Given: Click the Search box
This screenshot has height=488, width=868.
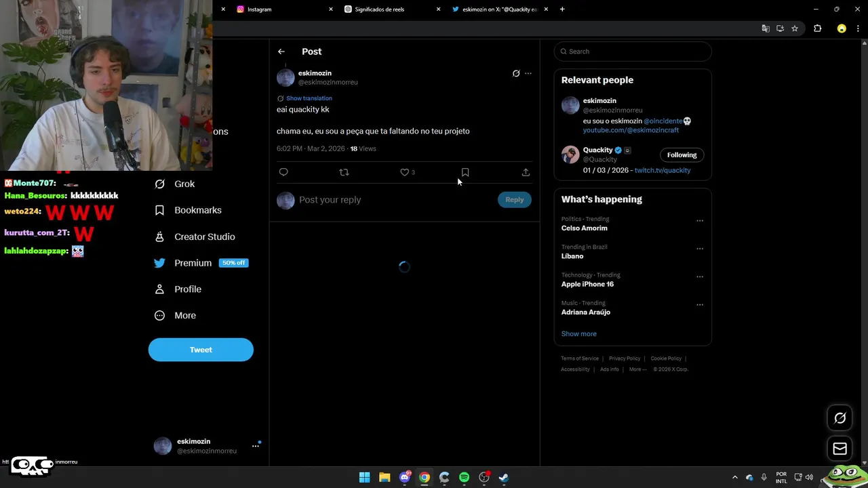Looking at the screenshot, I should tap(633, 52).
